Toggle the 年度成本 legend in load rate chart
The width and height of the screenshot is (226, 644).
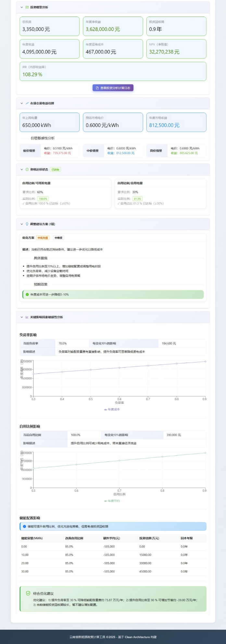(x=112, y=409)
